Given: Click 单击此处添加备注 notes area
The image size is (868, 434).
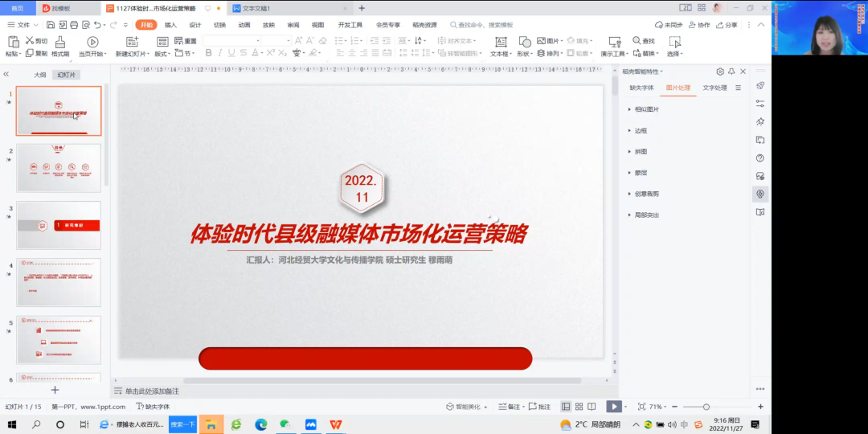Looking at the screenshot, I should coord(152,391).
